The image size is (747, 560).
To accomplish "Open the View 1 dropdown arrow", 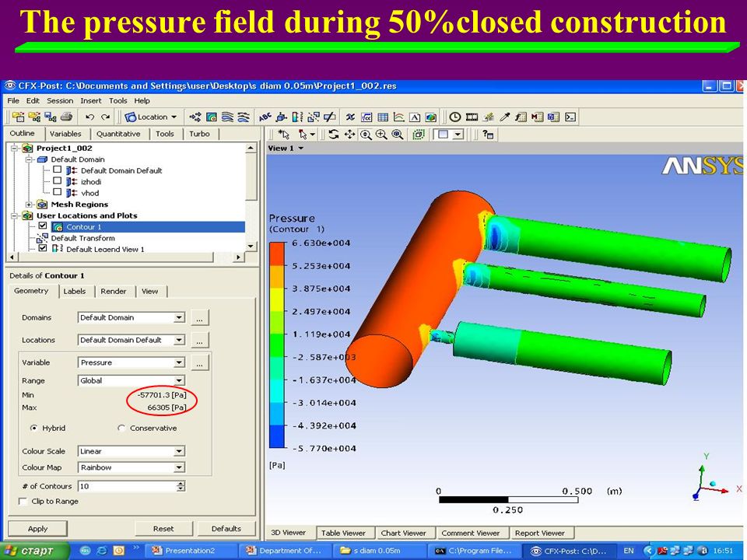I will [x=301, y=148].
